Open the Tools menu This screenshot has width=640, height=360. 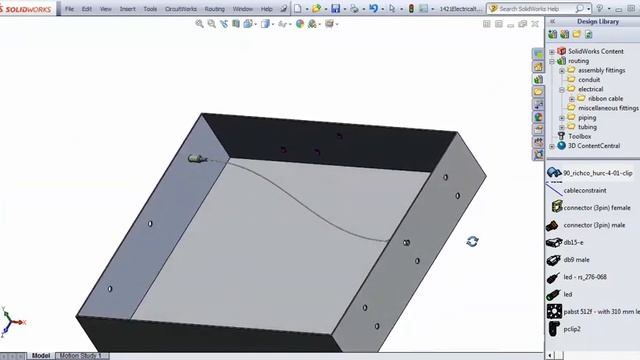[150, 9]
